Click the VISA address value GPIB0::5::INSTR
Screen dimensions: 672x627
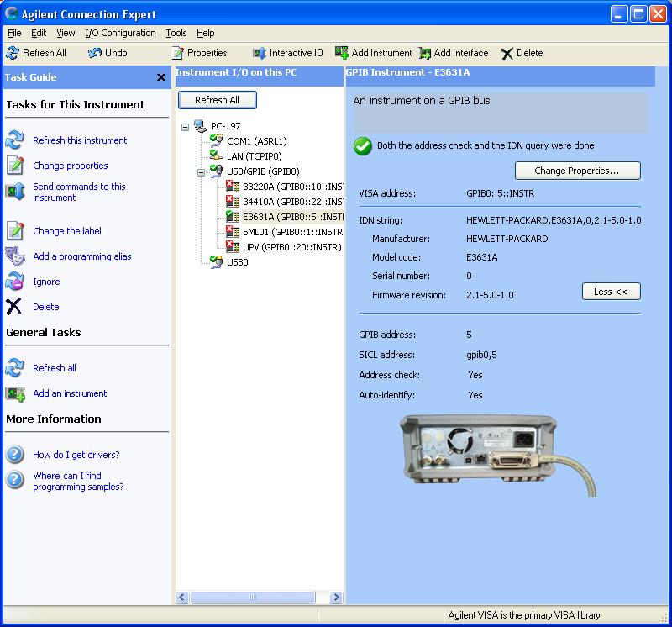click(500, 193)
